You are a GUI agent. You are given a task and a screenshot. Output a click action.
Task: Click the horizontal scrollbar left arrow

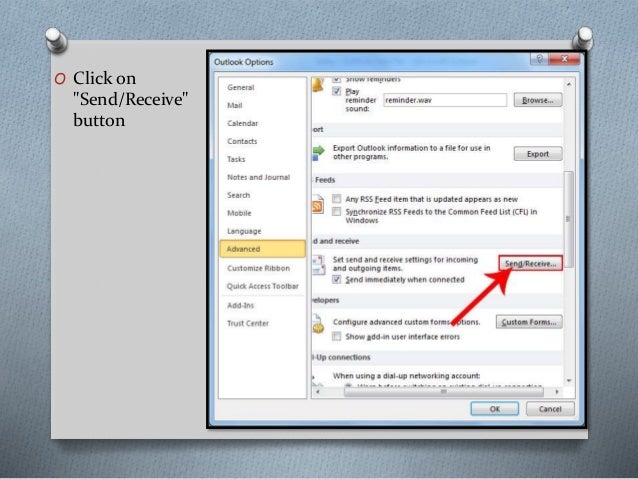(318, 392)
